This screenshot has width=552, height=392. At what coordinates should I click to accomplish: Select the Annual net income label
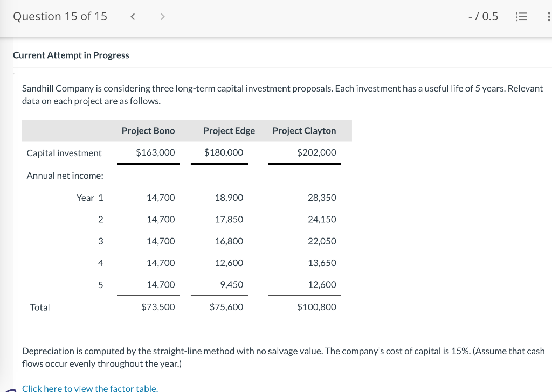tap(65, 176)
